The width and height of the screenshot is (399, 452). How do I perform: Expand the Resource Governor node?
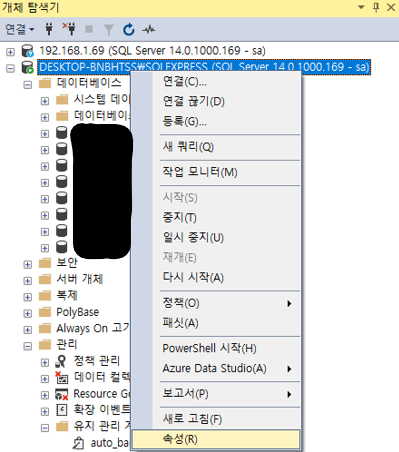pyautogui.click(x=45, y=395)
